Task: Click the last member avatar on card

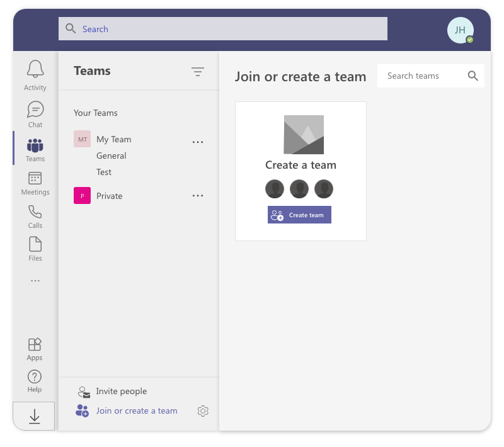Action: click(324, 189)
